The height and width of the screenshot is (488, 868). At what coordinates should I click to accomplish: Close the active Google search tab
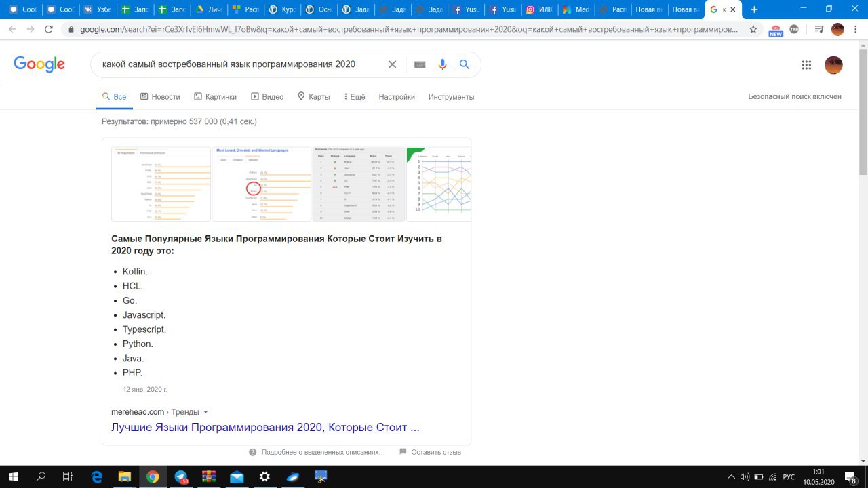(x=733, y=9)
